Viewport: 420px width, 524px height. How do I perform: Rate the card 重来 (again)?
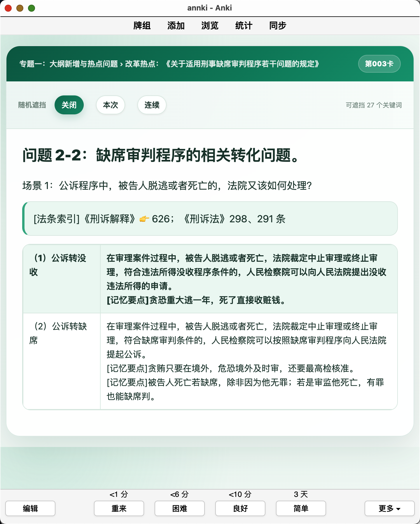[x=119, y=508]
